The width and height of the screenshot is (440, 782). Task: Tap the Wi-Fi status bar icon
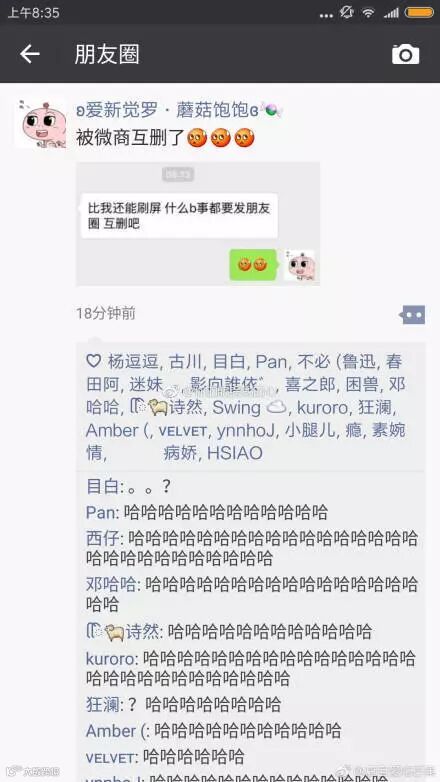[368, 12]
